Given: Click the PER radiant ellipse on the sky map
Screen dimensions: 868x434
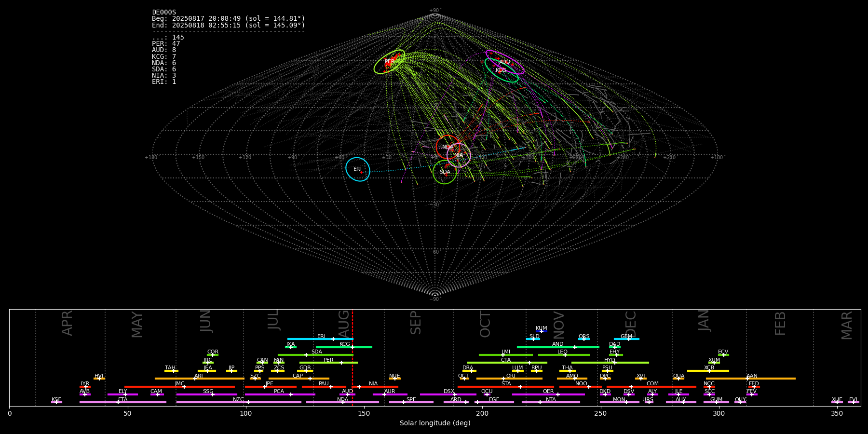Looking at the screenshot, I should pos(389,62).
